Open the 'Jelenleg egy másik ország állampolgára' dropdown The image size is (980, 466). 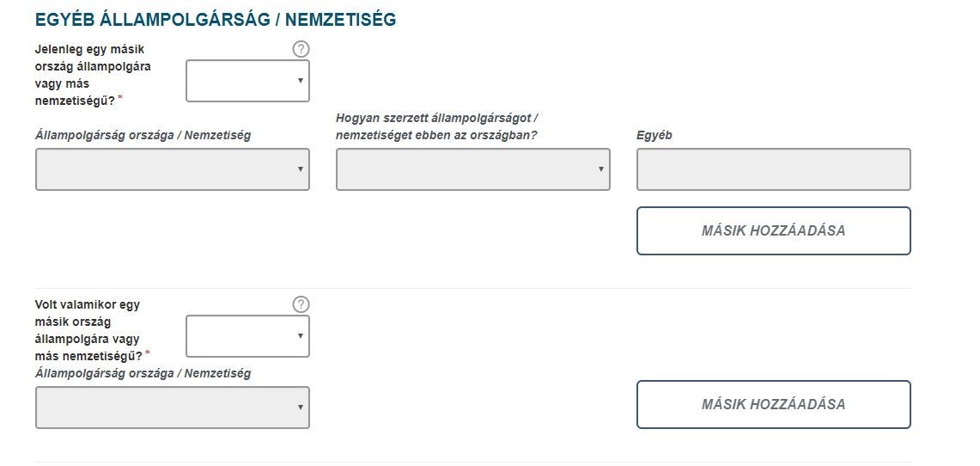pyautogui.click(x=247, y=81)
